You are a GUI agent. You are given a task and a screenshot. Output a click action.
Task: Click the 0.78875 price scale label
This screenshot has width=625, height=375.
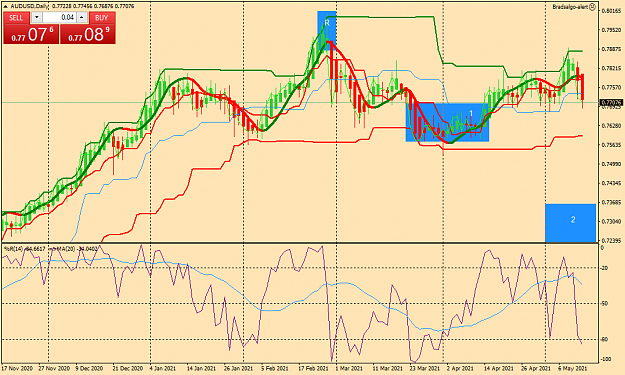click(612, 49)
